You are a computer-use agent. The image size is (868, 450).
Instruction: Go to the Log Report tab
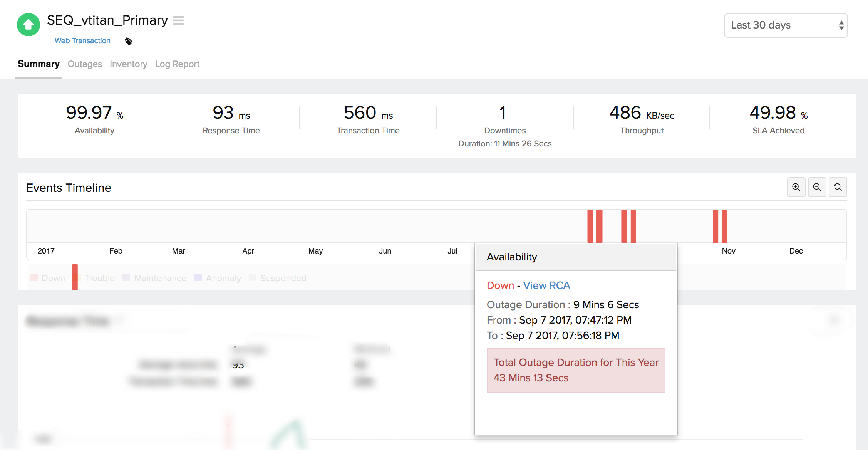point(177,64)
